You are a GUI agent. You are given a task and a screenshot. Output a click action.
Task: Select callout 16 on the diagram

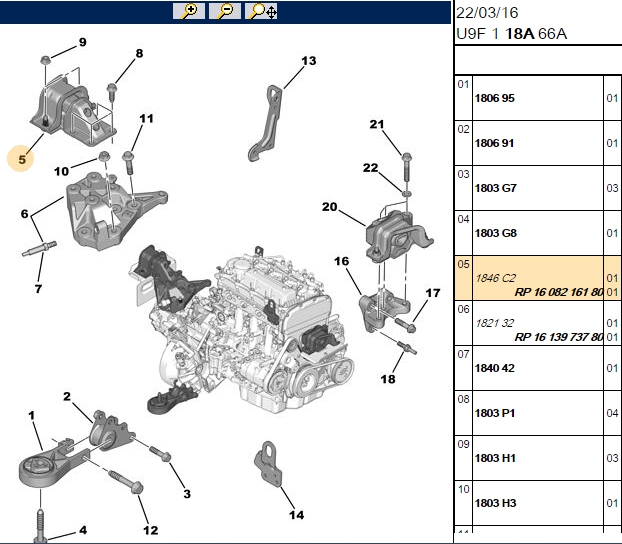(x=342, y=261)
